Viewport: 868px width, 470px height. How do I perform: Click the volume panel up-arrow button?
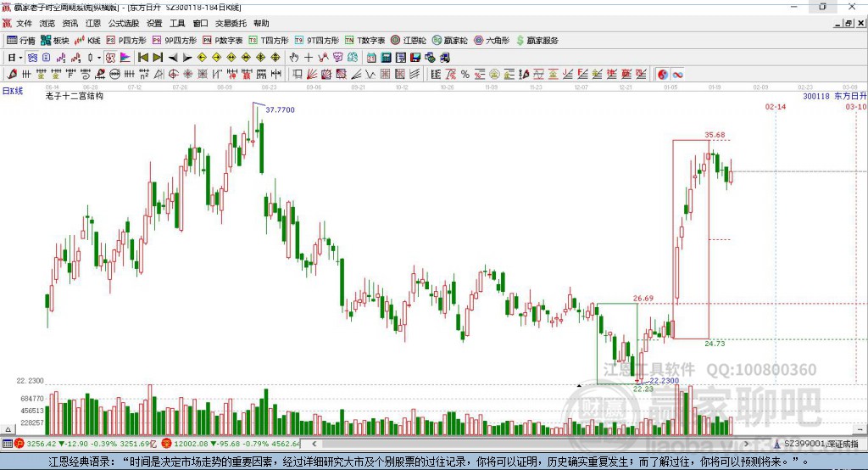(8, 429)
